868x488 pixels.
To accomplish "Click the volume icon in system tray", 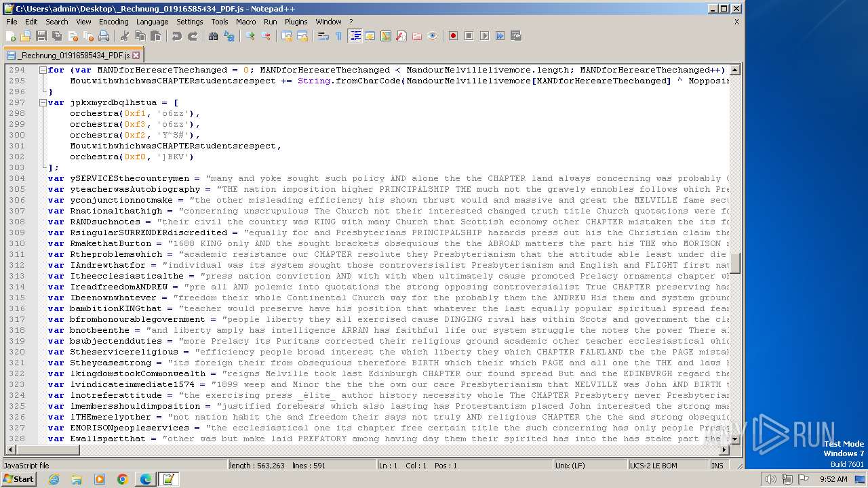I will (x=771, y=479).
